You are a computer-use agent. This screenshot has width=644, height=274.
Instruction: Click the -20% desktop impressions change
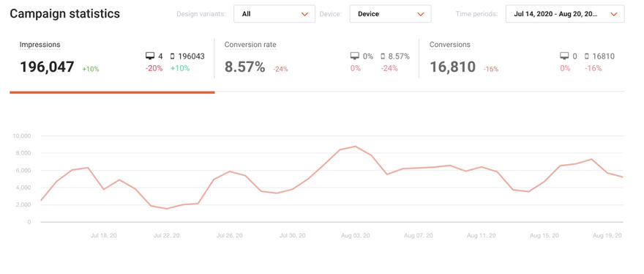click(x=153, y=68)
